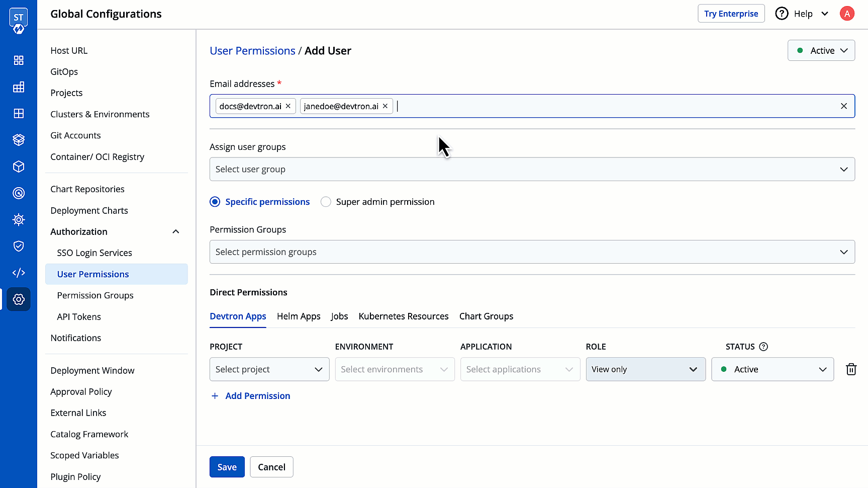Switch to the Chart Groups tab
This screenshot has width=868, height=488.
click(486, 316)
